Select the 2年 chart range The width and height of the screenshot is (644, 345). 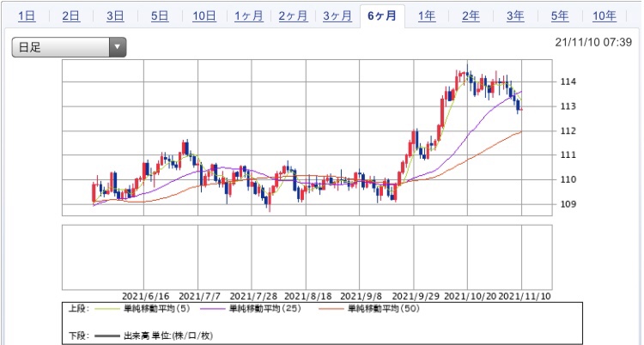click(x=471, y=16)
